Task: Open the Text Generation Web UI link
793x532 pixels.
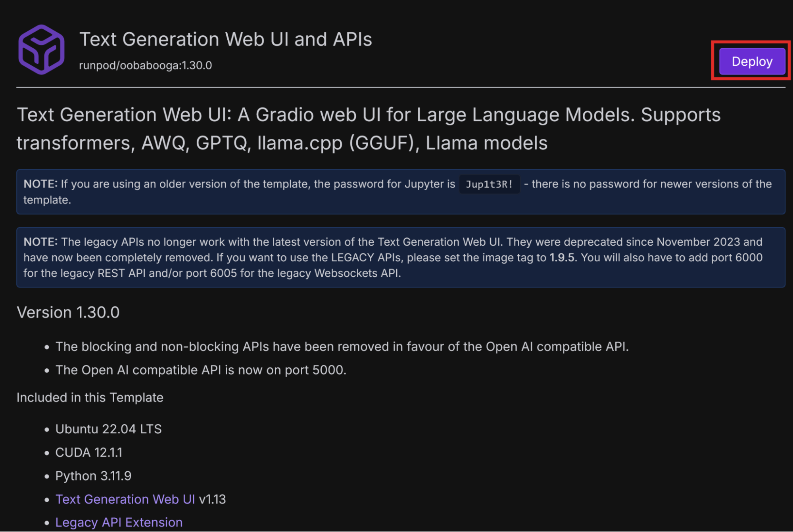Action: [x=125, y=499]
